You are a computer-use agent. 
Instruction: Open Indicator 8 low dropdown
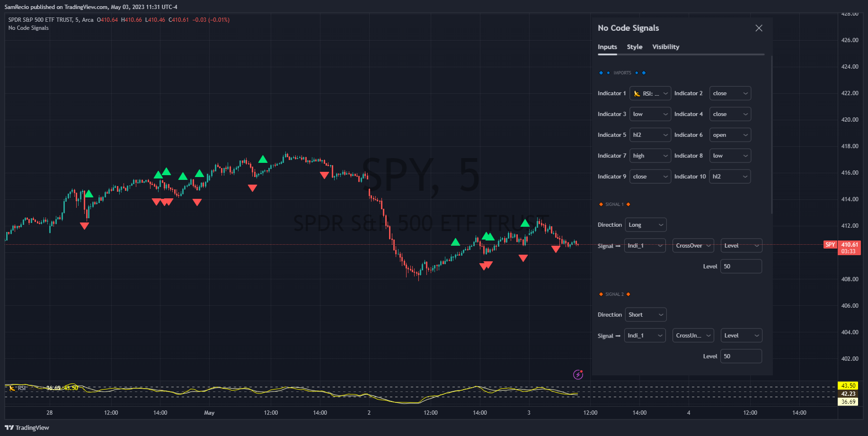pos(730,156)
